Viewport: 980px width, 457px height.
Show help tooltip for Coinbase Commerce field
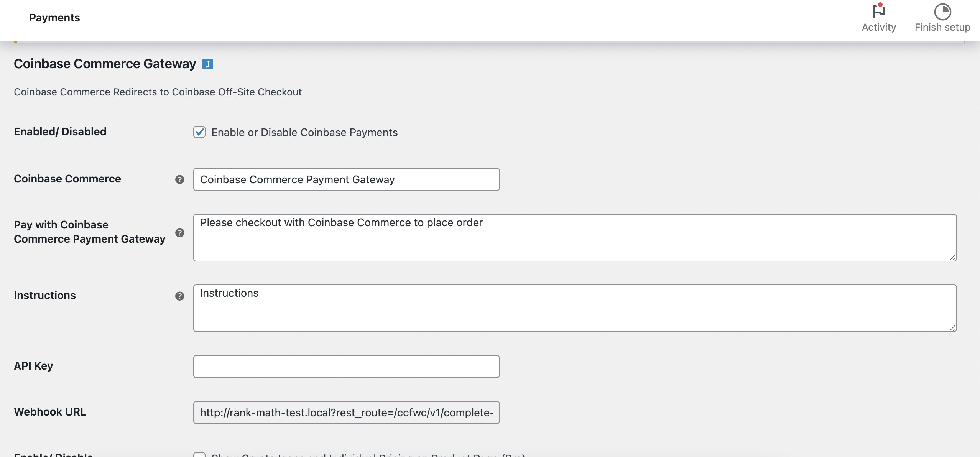coord(179,179)
